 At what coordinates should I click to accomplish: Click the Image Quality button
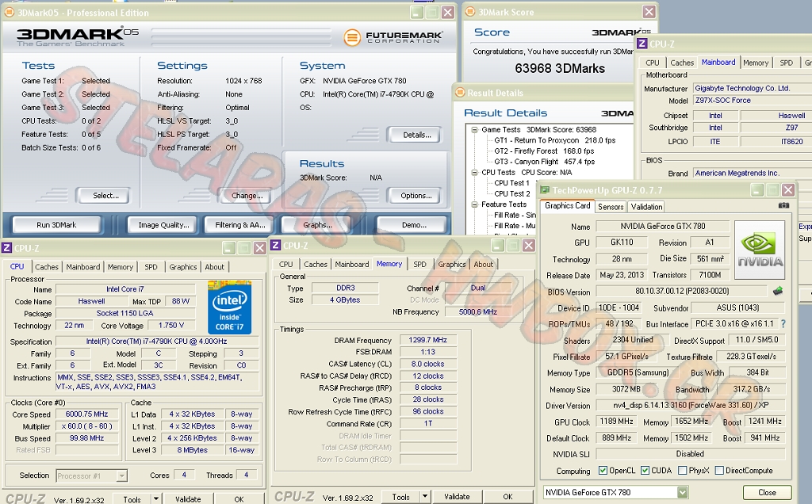(163, 225)
